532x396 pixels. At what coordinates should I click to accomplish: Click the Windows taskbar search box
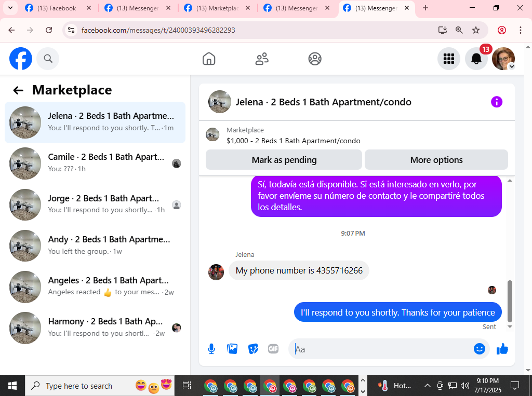(x=100, y=386)
